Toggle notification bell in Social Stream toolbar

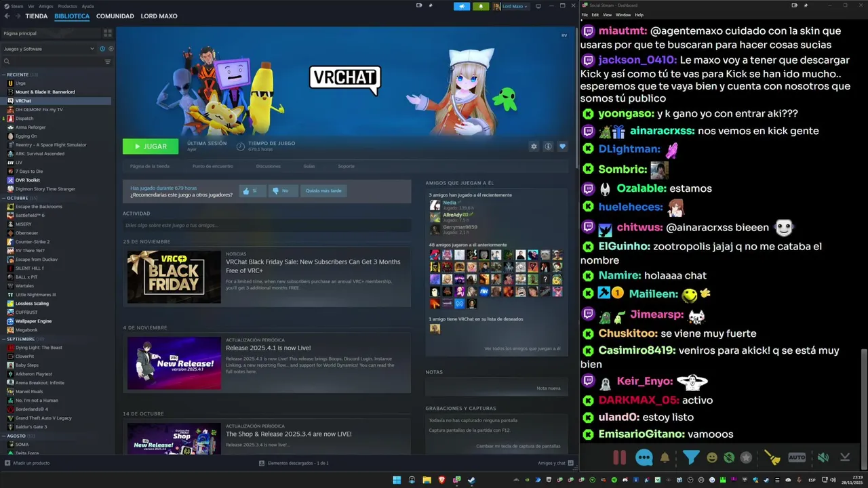click(665, 457)
